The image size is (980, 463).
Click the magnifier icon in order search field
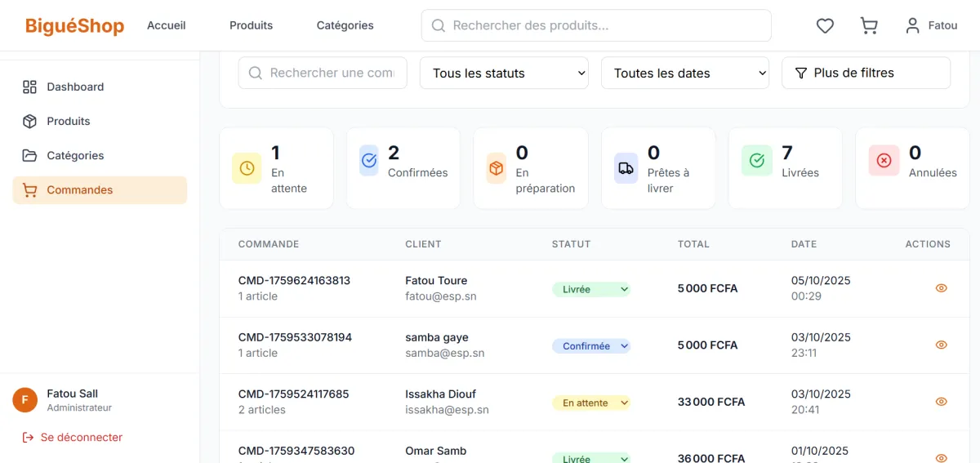click(x=256, y=73)
